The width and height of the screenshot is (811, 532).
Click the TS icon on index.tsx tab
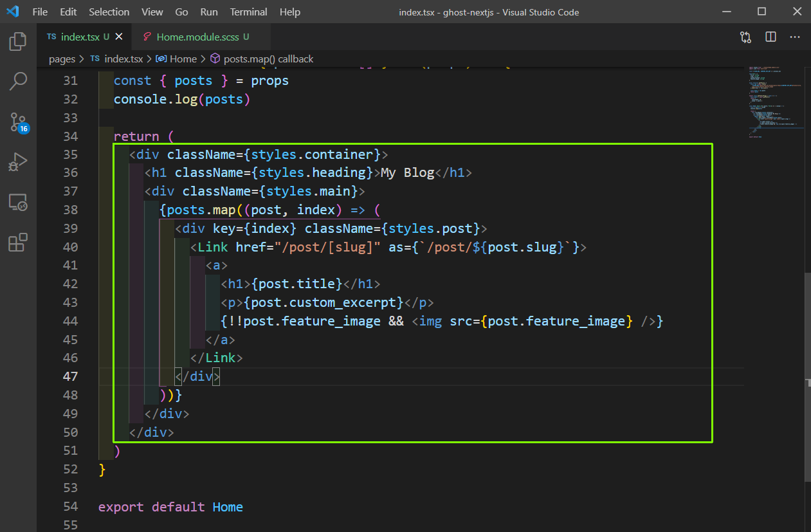coord(51,37)
